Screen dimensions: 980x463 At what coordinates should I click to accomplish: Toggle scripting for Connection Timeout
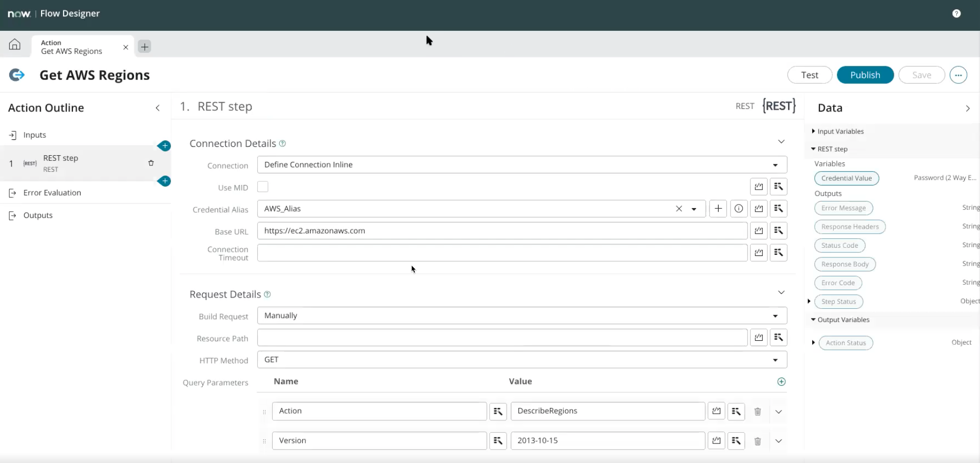(x=759, y=253)
